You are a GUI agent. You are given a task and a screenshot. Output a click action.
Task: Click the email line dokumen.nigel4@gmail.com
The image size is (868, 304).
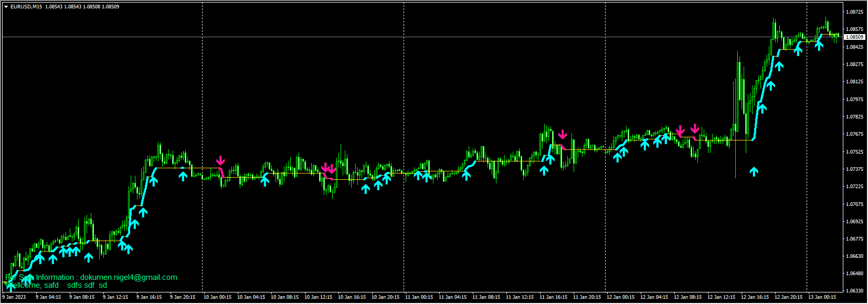pos(129,277)
